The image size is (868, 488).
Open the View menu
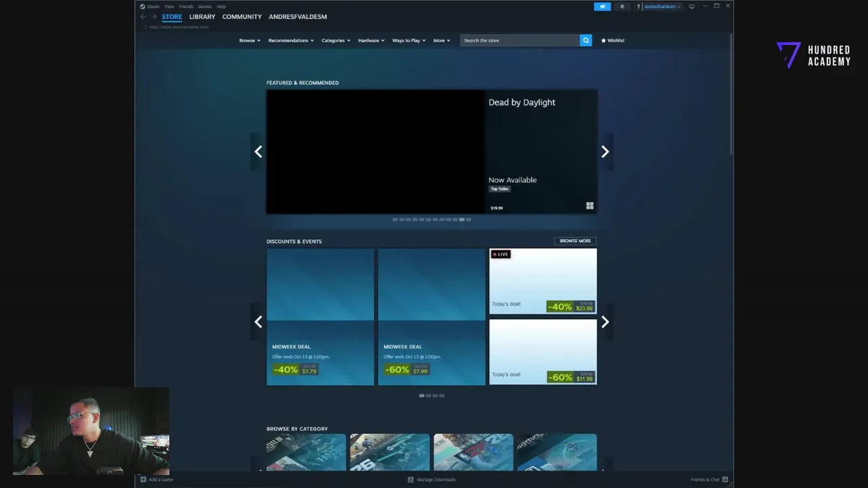(x=170, y=6)
